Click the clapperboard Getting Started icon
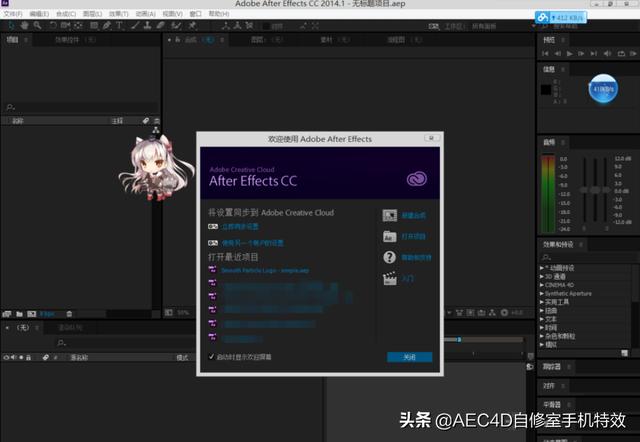The width and height of the screenshot is (640, 442). 390,278
